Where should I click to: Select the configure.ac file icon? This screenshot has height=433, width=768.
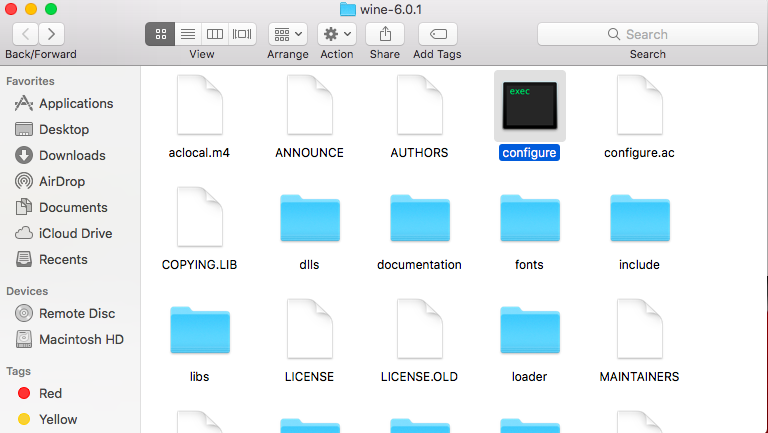click(x=640, y=105)
